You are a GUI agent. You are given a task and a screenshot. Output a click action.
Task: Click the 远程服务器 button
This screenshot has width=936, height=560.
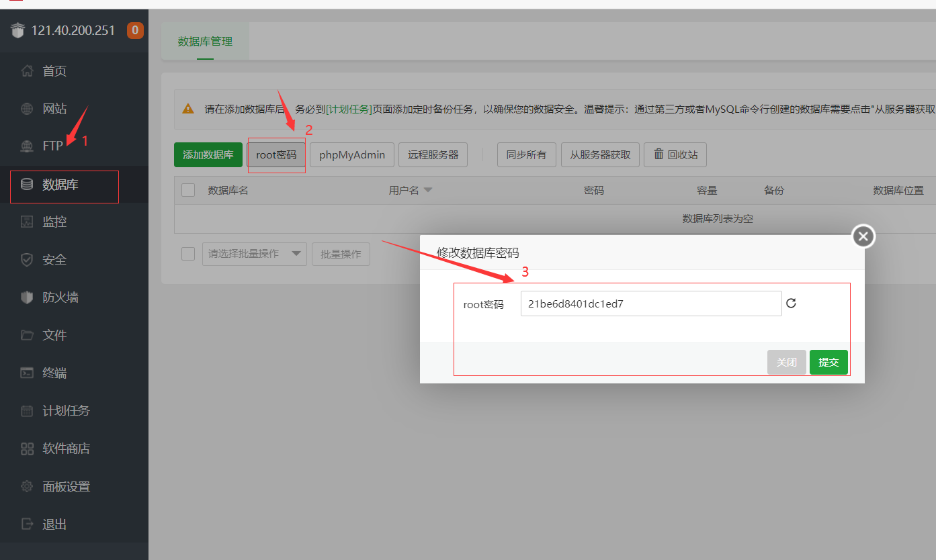click(433, 154)
